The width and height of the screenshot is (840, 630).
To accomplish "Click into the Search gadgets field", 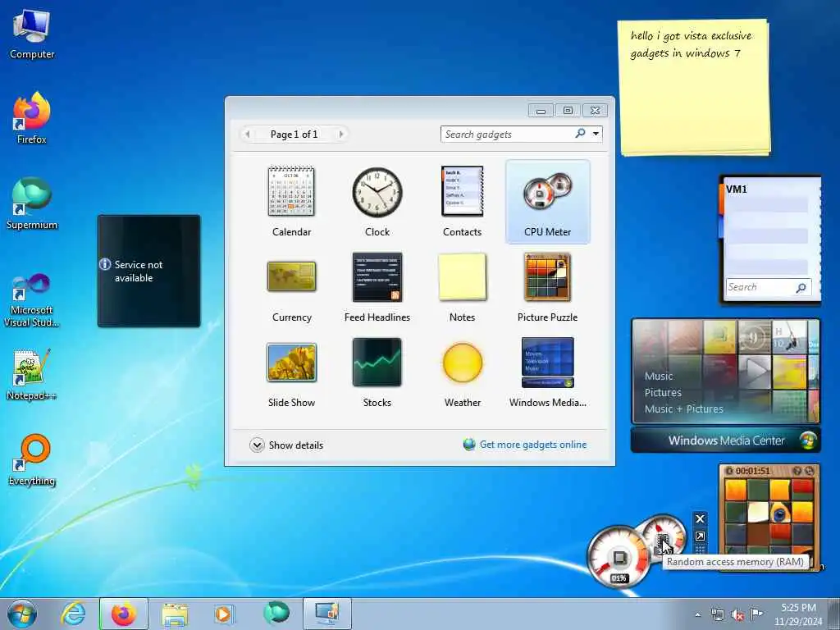I will tap(508, 134).
